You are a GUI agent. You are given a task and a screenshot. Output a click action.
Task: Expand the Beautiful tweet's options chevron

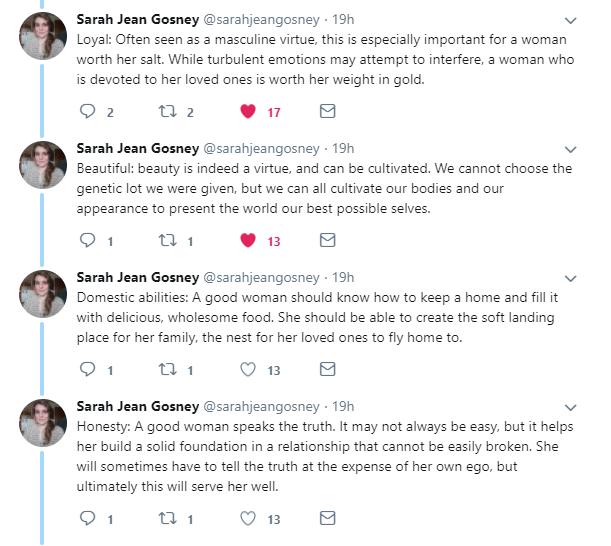(571, 149)
